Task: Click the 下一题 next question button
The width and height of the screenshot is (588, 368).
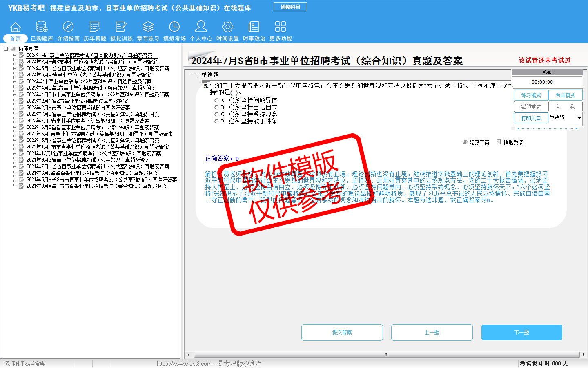Action: 521,332
